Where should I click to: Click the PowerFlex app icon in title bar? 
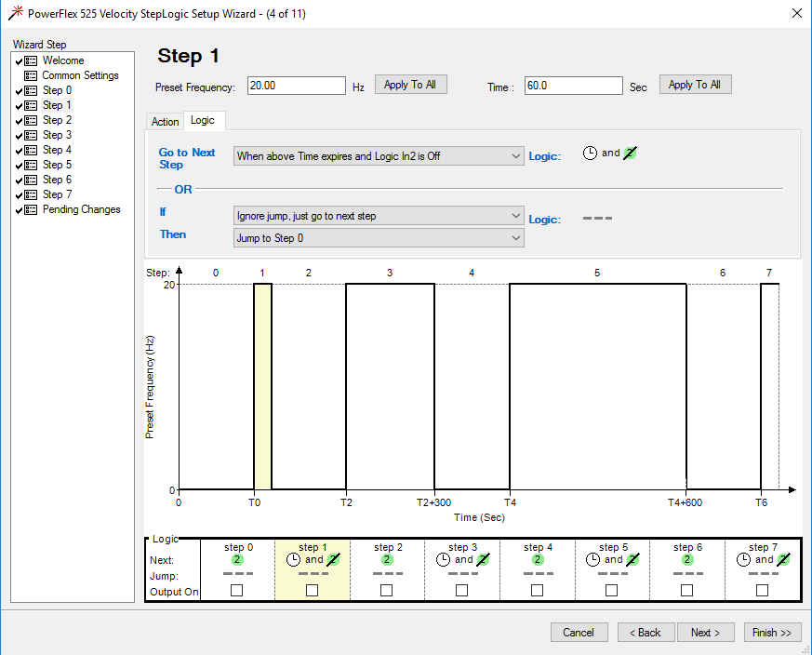coord(16,13)
